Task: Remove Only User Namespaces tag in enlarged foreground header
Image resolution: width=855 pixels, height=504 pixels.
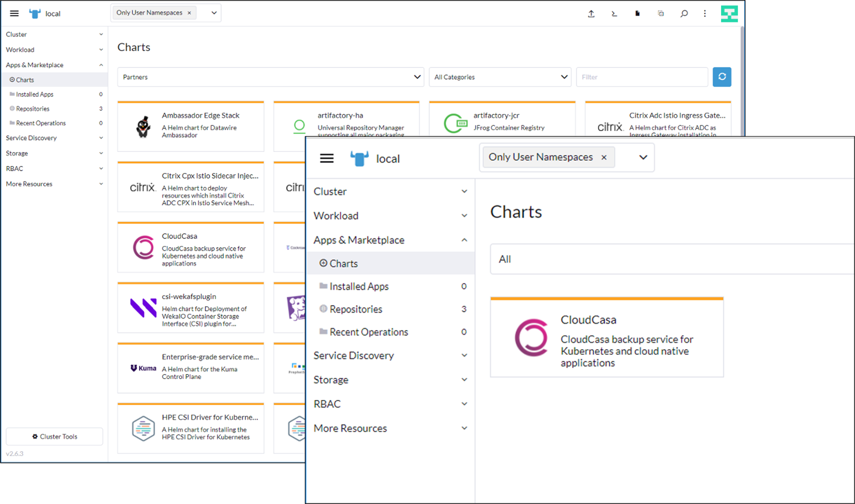Action: (604, 157)
